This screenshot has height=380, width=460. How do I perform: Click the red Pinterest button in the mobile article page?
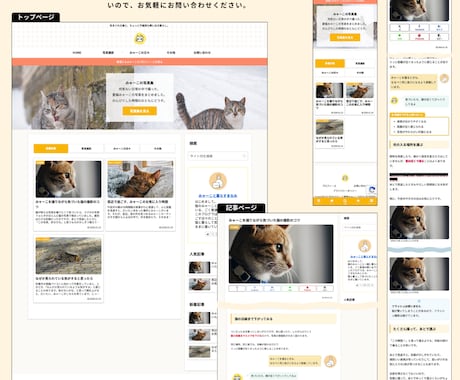419,37
